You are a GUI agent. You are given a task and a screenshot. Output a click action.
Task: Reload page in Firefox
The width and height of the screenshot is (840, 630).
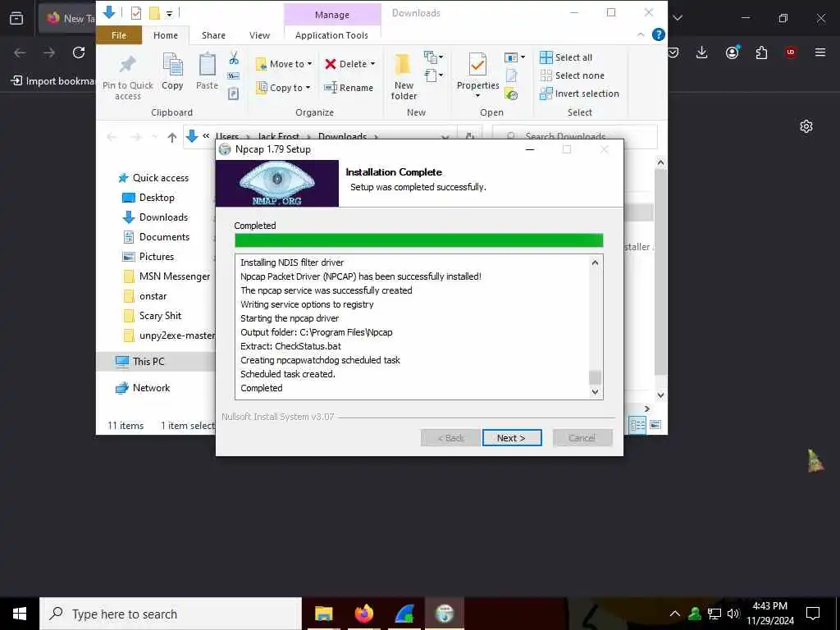click(x=79, y=52)
